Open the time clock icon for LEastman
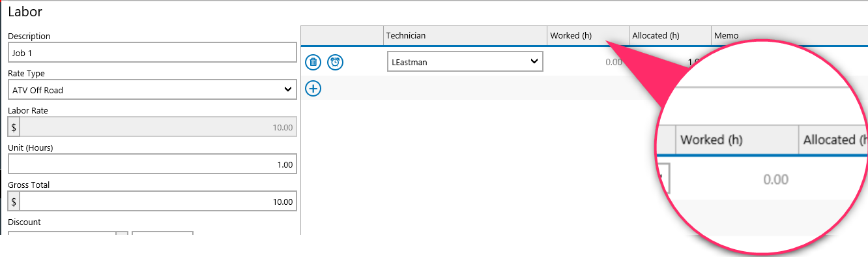This screenshot has width=868, height=257. click(x=335, y=62)
